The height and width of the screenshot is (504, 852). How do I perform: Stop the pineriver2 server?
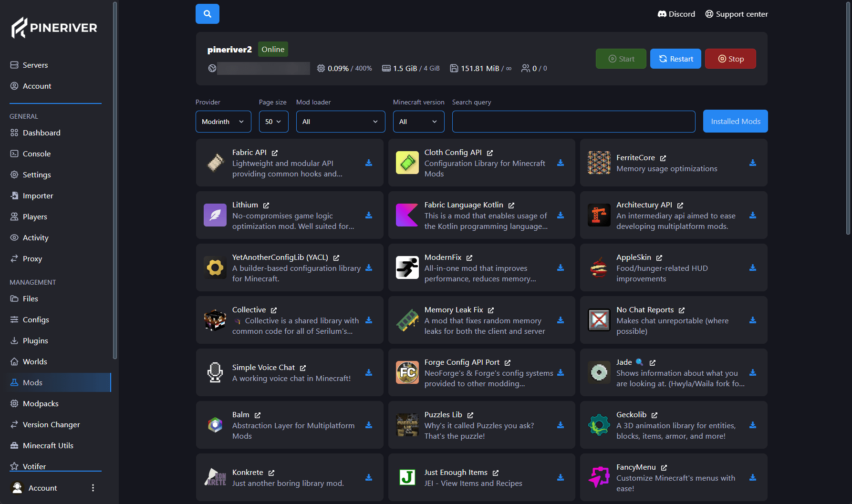coord(730,59)
